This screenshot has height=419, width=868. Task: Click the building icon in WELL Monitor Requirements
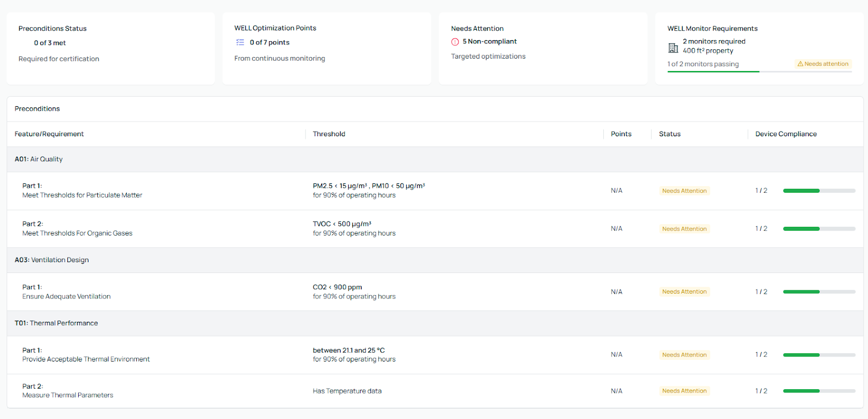coord(673,48)
